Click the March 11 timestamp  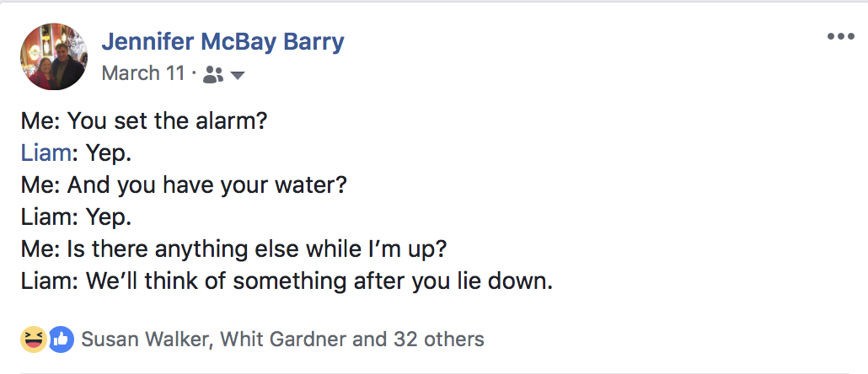tap(142, 74)
